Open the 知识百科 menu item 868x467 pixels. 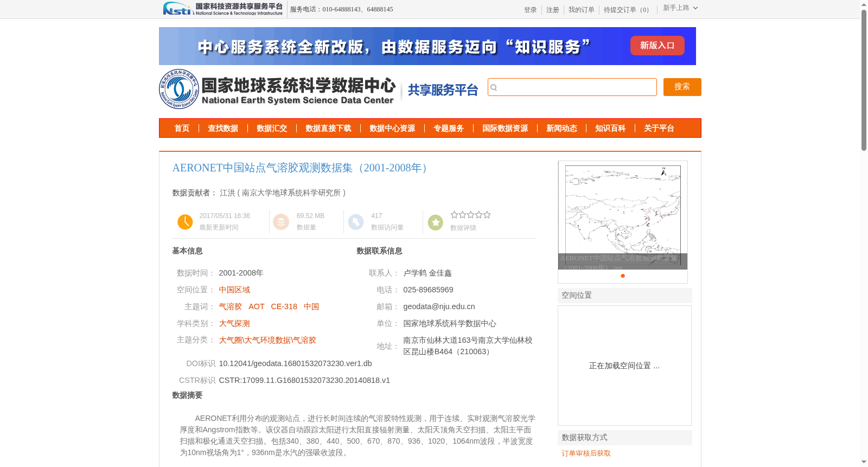(610, 129)
